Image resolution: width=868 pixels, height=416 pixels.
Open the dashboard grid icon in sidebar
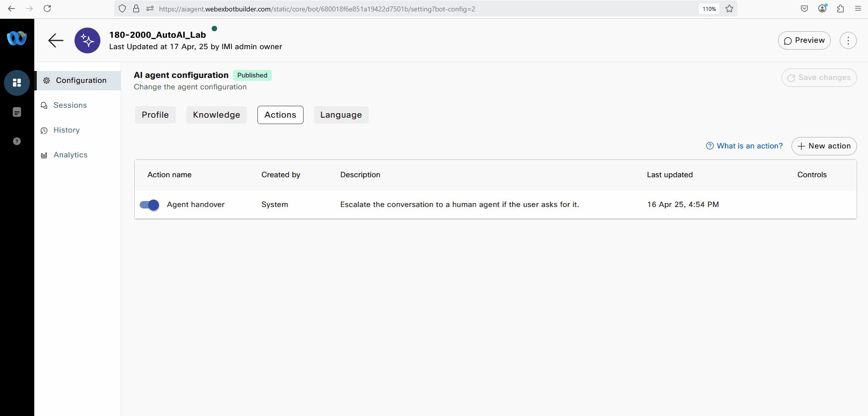tap(17, 83)
